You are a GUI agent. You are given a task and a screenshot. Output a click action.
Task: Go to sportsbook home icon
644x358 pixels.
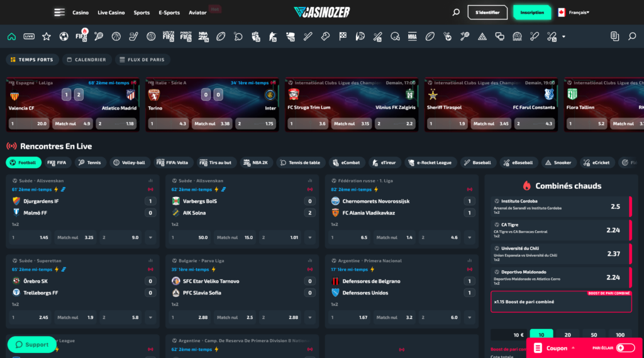[11, 36]
